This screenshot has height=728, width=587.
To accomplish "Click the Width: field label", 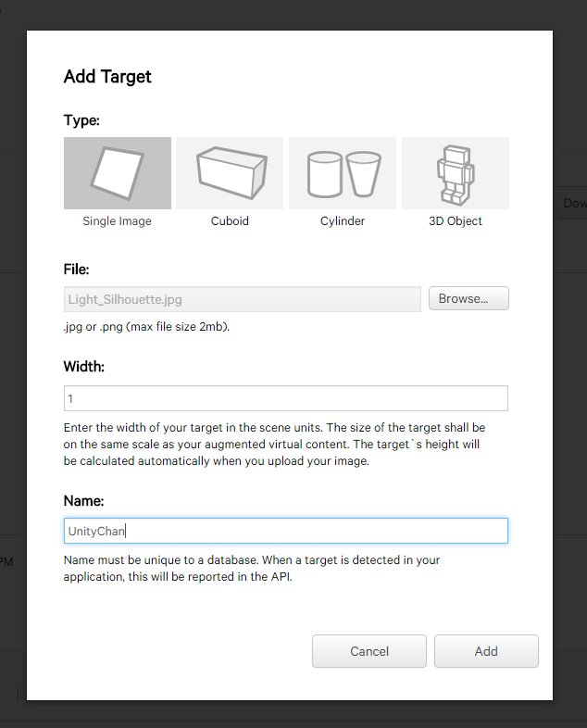I will click(x=84, y=367).
